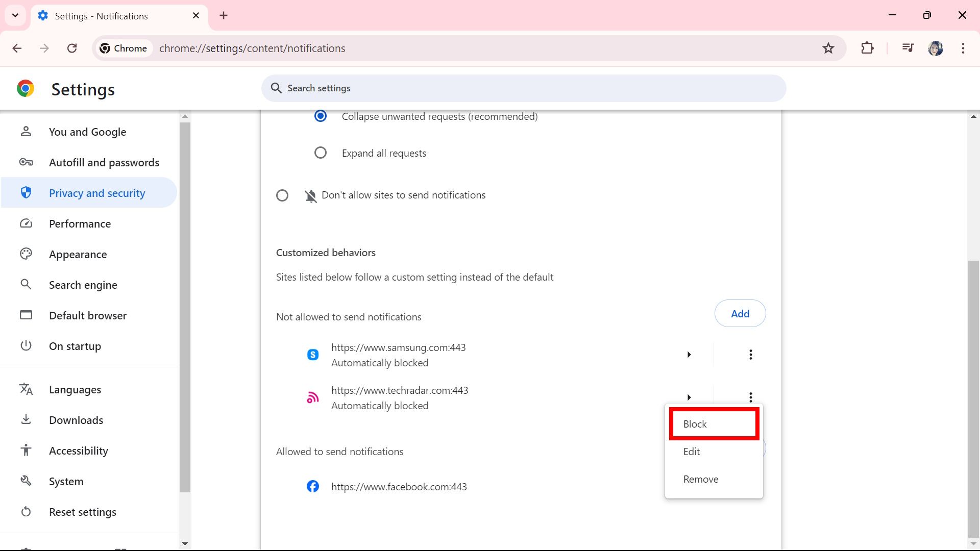Click the Add button for blocked sites
This screenshot has height=551, width=980.
(740, 313)
